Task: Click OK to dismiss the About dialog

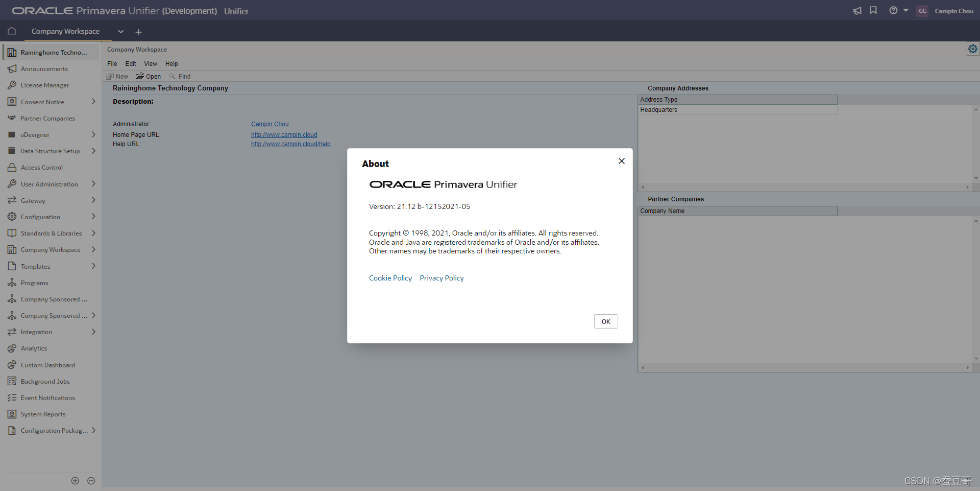Action: (x=605, y=321)
